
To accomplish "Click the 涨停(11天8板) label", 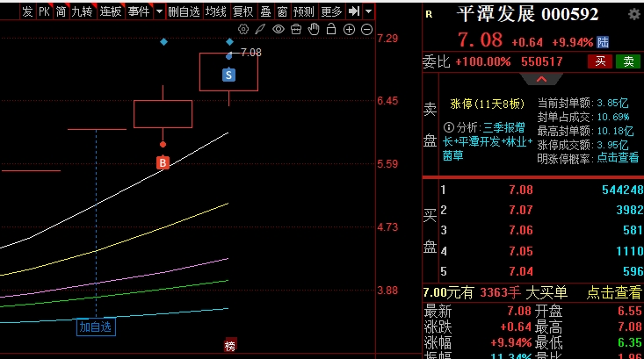I will coord(487,104).
